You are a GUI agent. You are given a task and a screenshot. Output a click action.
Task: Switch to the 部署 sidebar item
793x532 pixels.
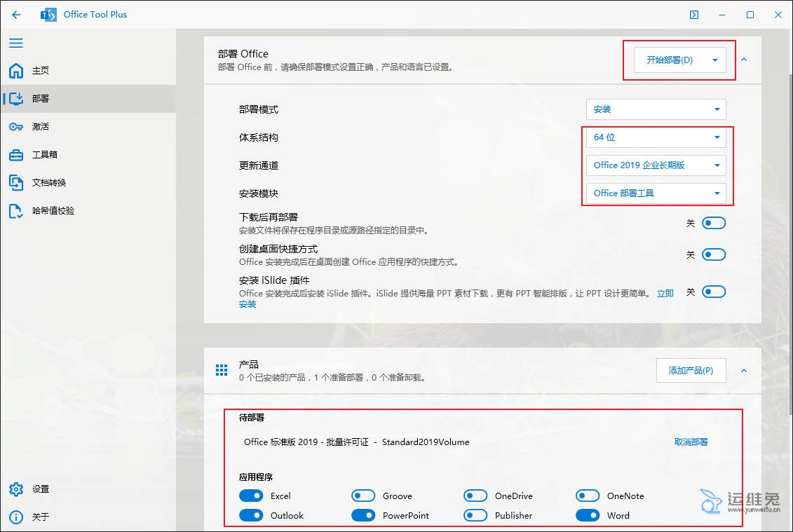coord(41,99)
